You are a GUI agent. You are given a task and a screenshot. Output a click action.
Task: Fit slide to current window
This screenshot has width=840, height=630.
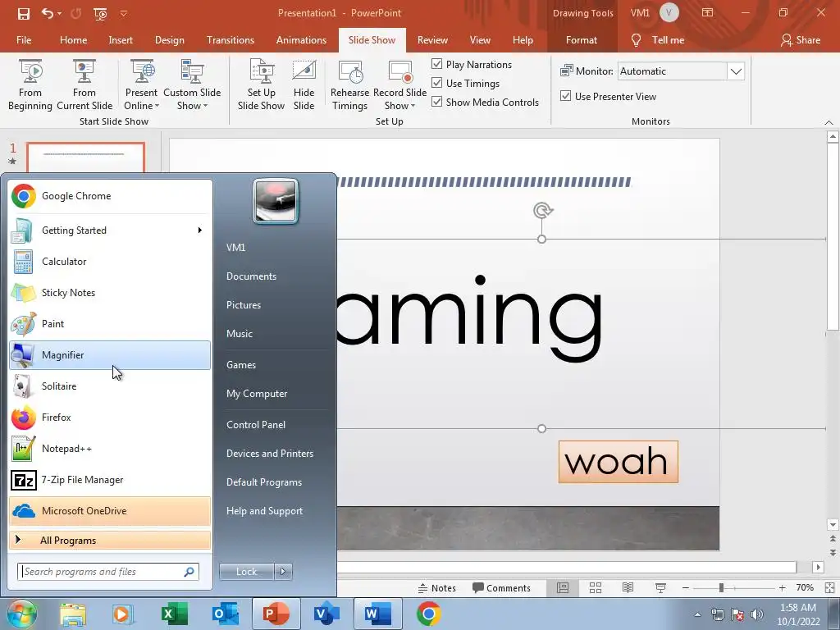829,588
